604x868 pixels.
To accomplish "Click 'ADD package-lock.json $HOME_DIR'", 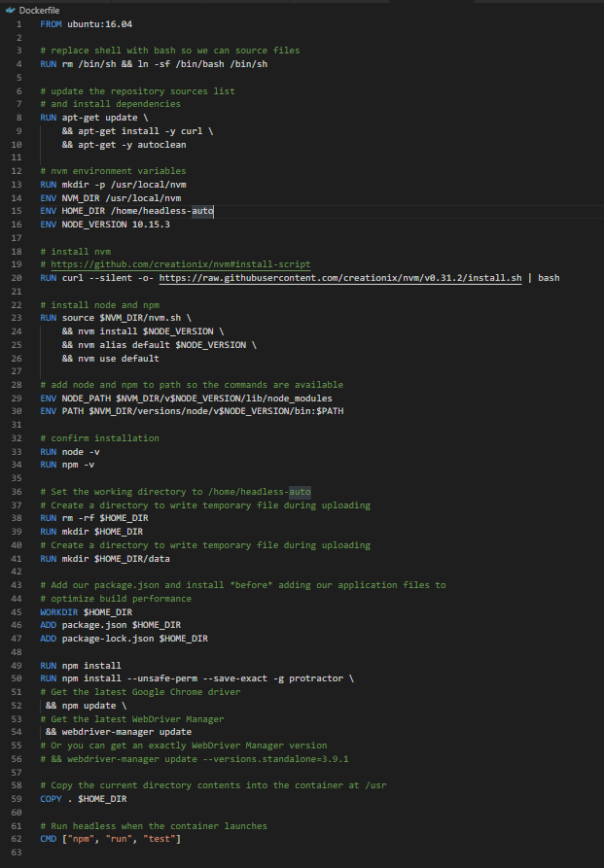I will pos(124,639).
